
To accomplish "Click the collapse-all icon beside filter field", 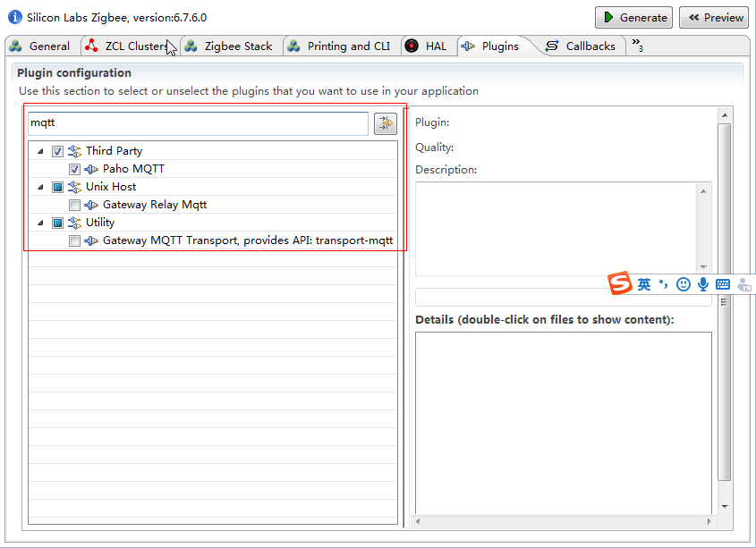I will coord(386,124).
